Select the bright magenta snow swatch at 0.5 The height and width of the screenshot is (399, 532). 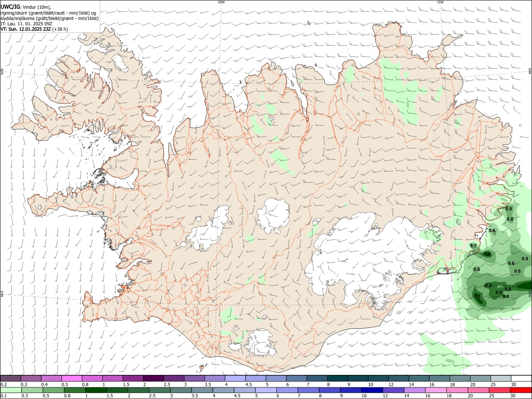(72, 378)
